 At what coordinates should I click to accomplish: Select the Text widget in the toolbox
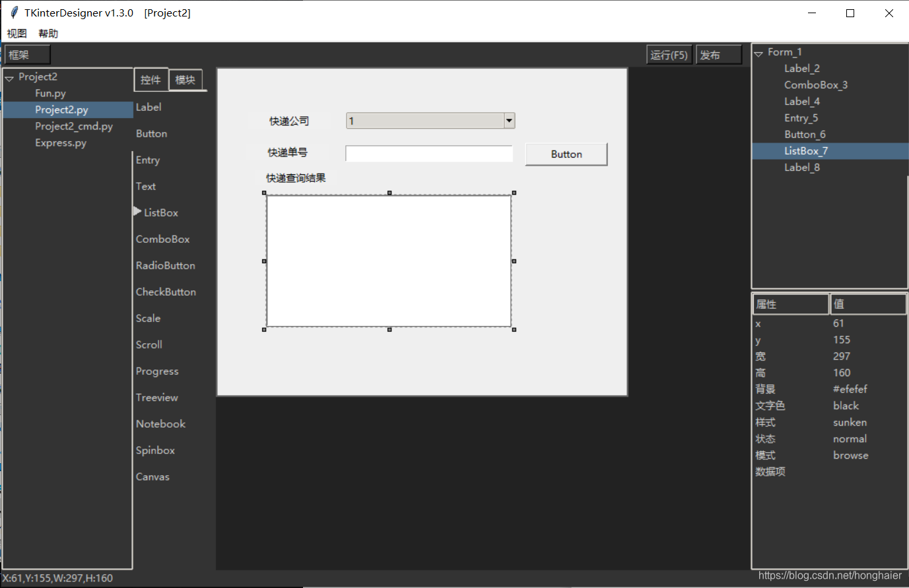click(146, 186)
